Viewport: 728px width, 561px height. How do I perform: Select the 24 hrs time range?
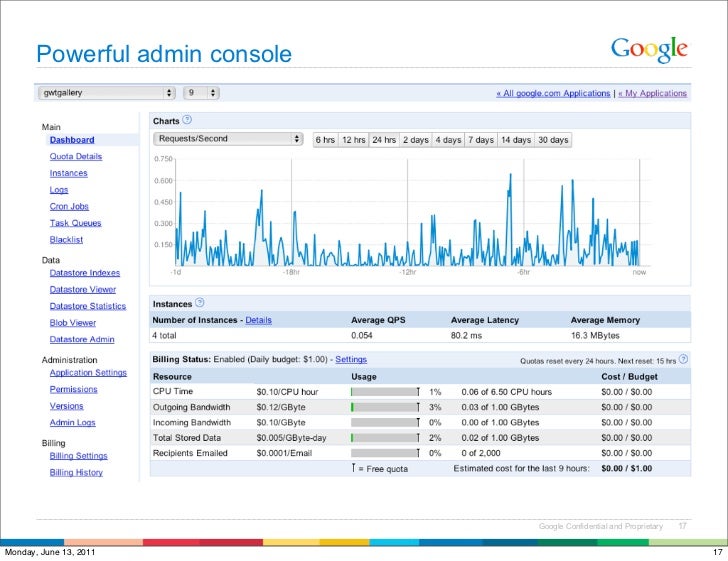(384, 140)
